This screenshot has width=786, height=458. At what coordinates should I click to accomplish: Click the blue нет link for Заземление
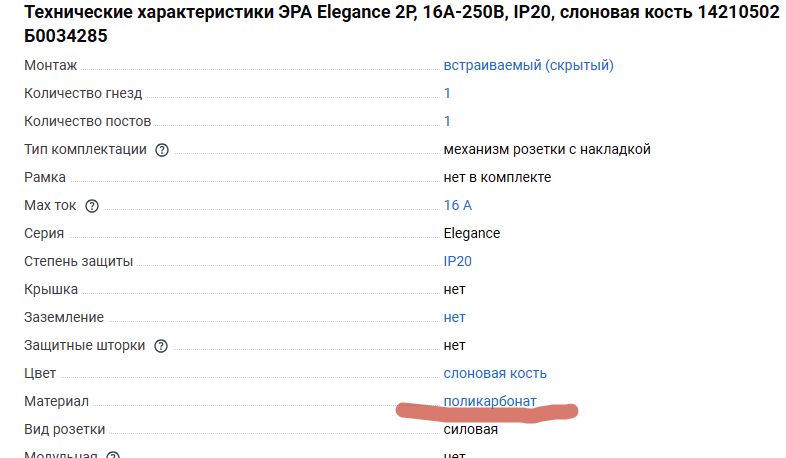tap(454, 318)
